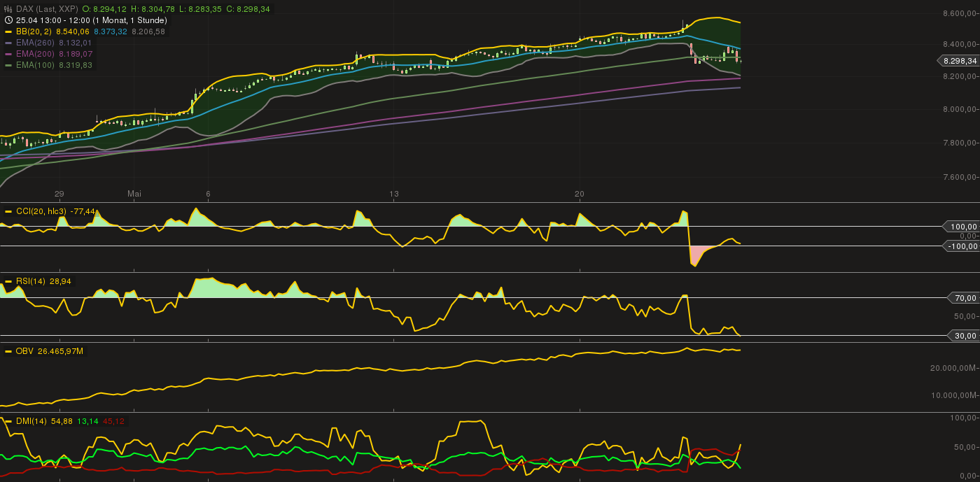
Task: Click the CCI '-100,00' level tag
Action: [x=962, y=246]
